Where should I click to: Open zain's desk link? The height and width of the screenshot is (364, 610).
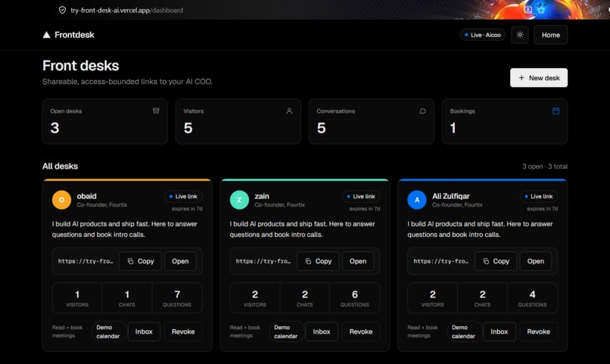click(358, 261)
